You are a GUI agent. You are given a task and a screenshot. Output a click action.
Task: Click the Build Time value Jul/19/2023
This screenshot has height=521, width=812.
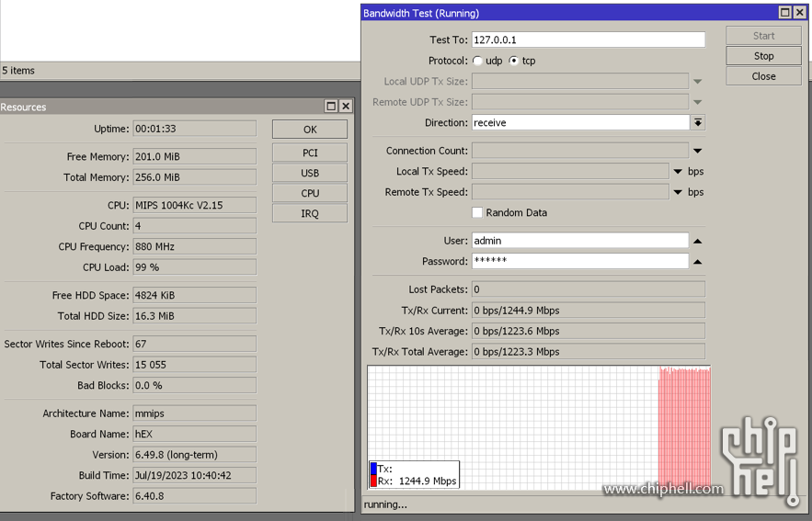[194, 475]
